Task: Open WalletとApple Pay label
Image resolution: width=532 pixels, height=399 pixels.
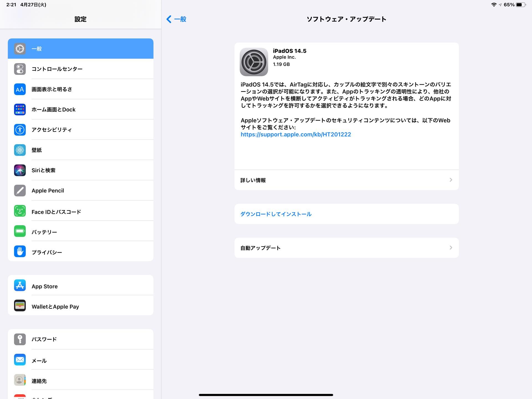Action: pyautogui.click(x=55, y=307)
